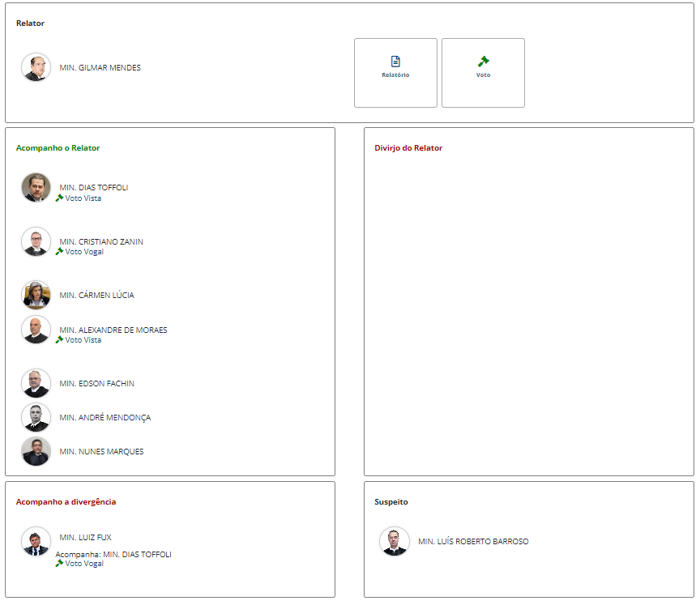Open the Relatório document button
Screen dimensions: 700x605
tap(395, 73)
